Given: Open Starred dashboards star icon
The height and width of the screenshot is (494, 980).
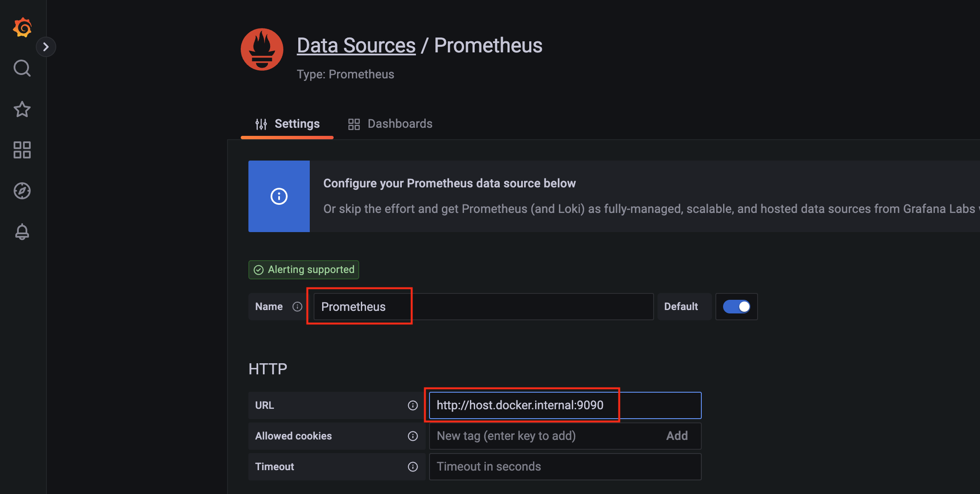Looking at the screenshot, I should [x=22, y=109].
